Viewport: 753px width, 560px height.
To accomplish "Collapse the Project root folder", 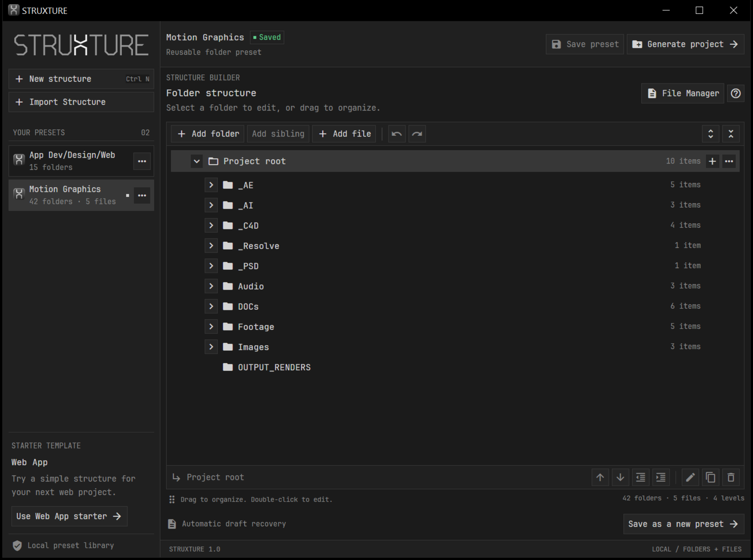I will point(196,161).
